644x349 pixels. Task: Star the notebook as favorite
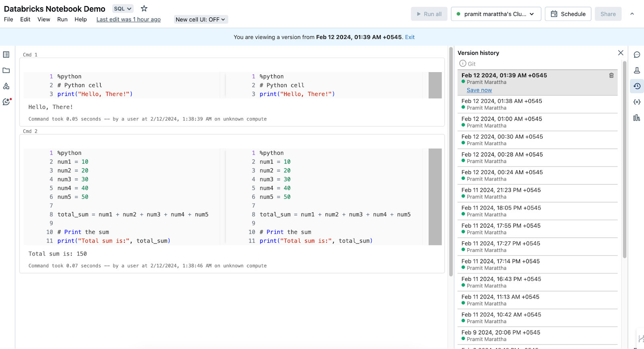point(144,8)
